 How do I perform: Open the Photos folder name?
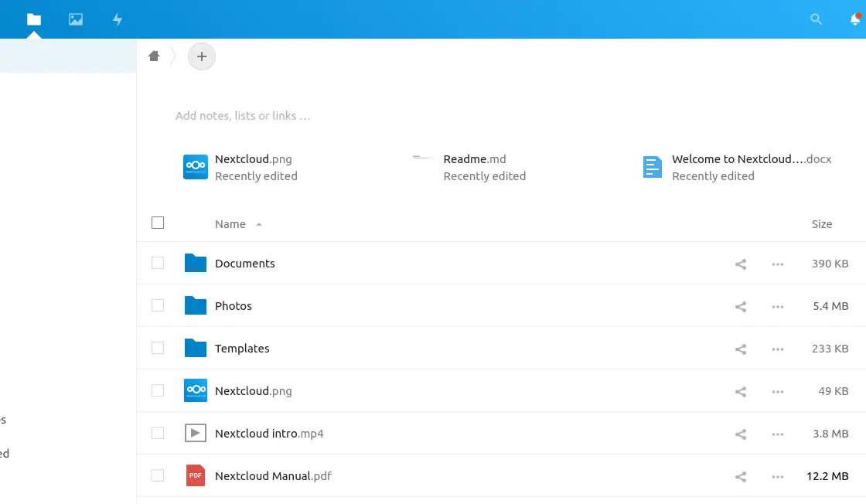233,306
